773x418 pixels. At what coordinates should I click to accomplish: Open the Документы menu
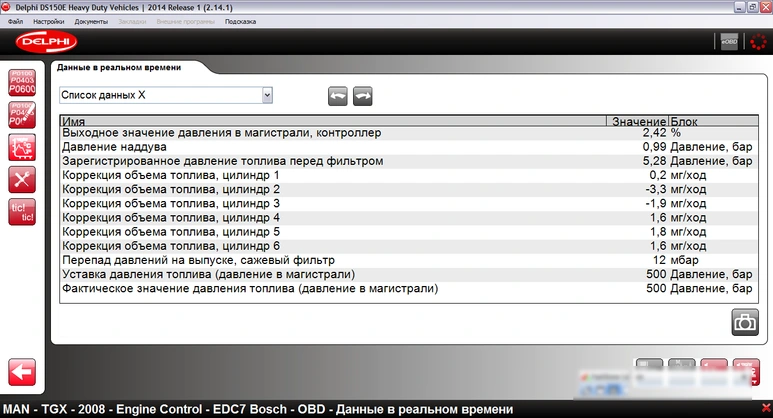pos(91,21)
